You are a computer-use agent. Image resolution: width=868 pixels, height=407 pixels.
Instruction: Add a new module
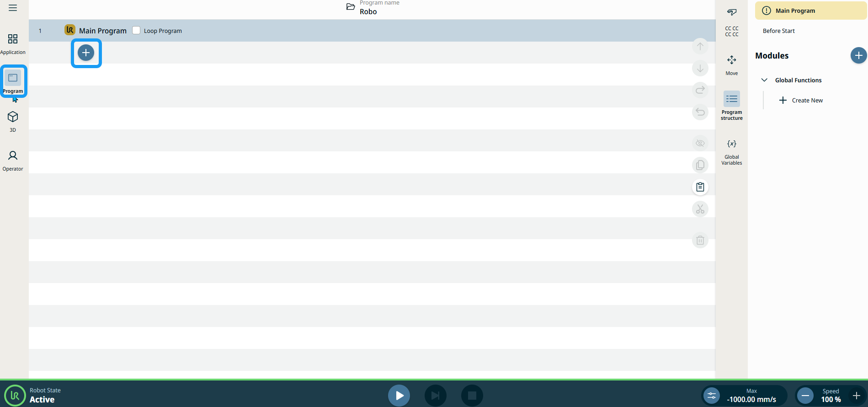tap(858, 56)
